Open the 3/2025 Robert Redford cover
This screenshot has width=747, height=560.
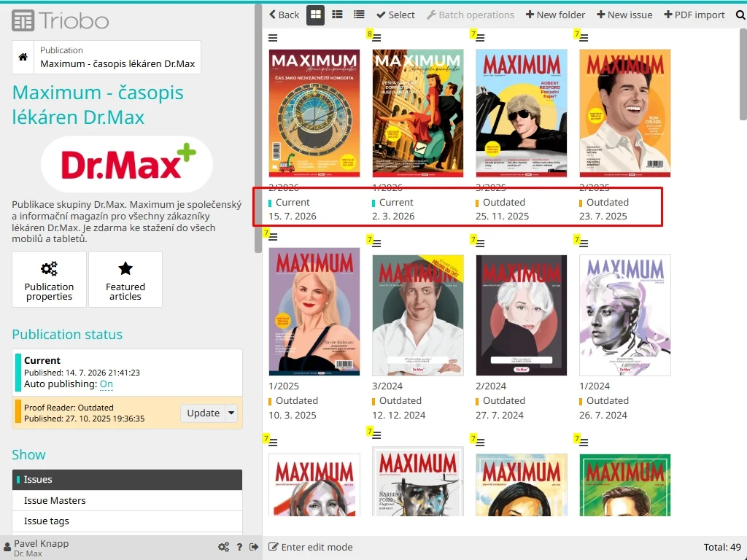[522, 113]
